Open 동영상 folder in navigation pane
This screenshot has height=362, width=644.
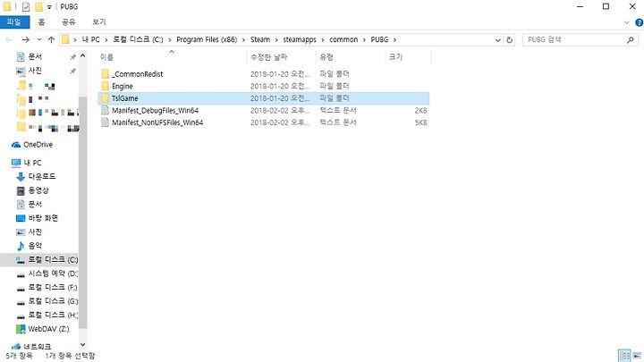(38, 190)
